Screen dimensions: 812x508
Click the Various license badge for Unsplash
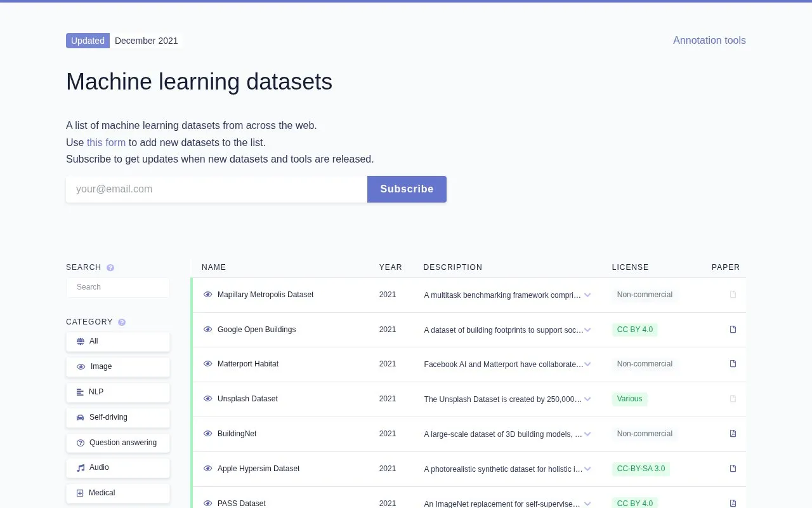tap(629, 399)
